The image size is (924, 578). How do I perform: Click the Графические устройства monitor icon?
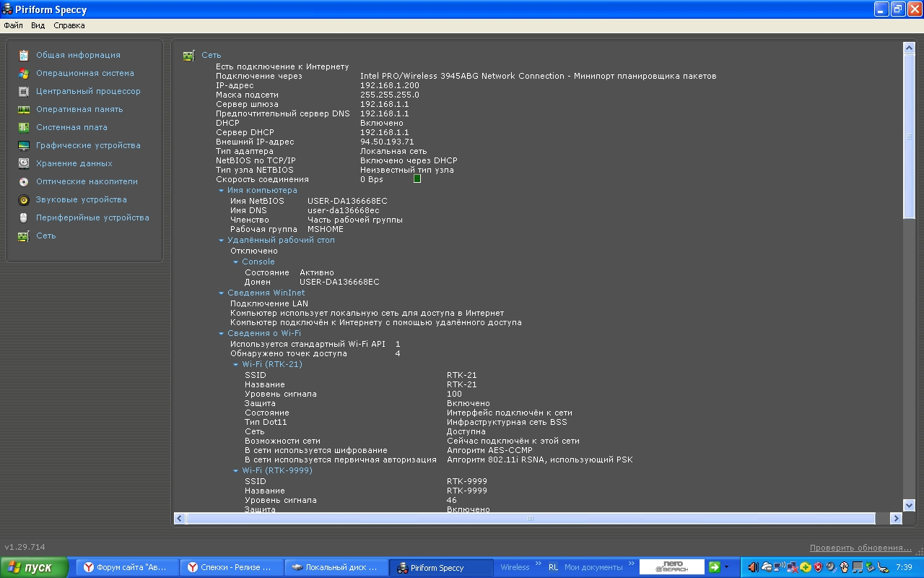(x=24, y=145)
